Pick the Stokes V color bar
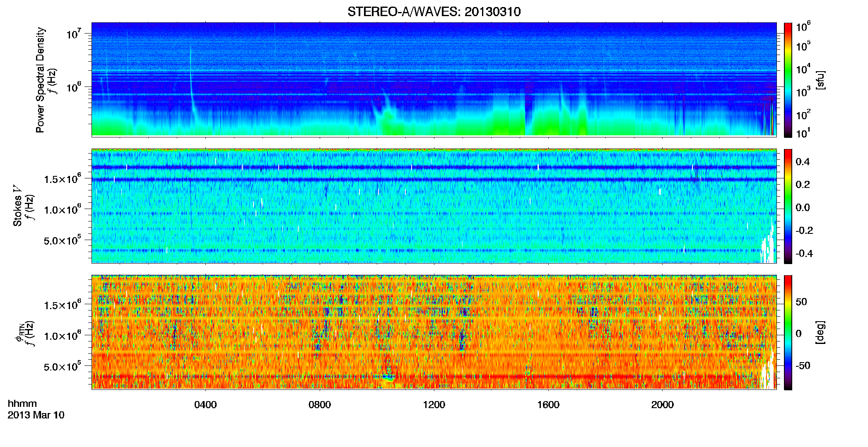 pyautogui.click(x=788, y=207)
